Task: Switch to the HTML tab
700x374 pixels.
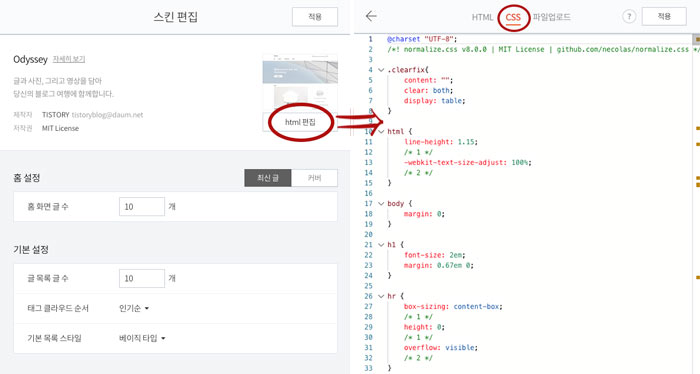Action: [x=482, y=17]
